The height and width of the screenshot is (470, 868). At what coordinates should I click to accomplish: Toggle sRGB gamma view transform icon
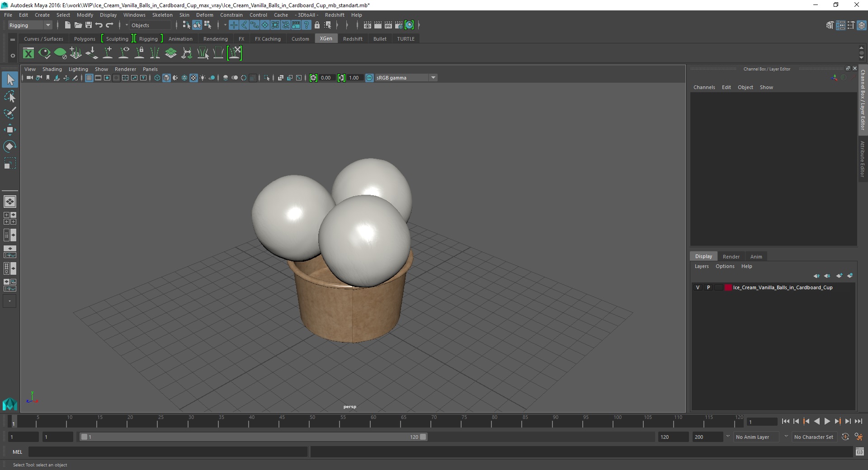(369, 78)
